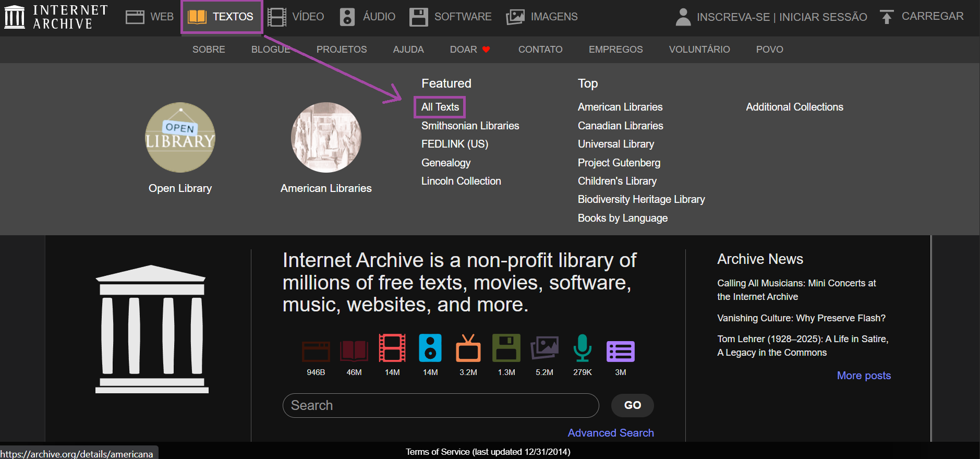Click the large Internet Archive building logo

(152, 329)
